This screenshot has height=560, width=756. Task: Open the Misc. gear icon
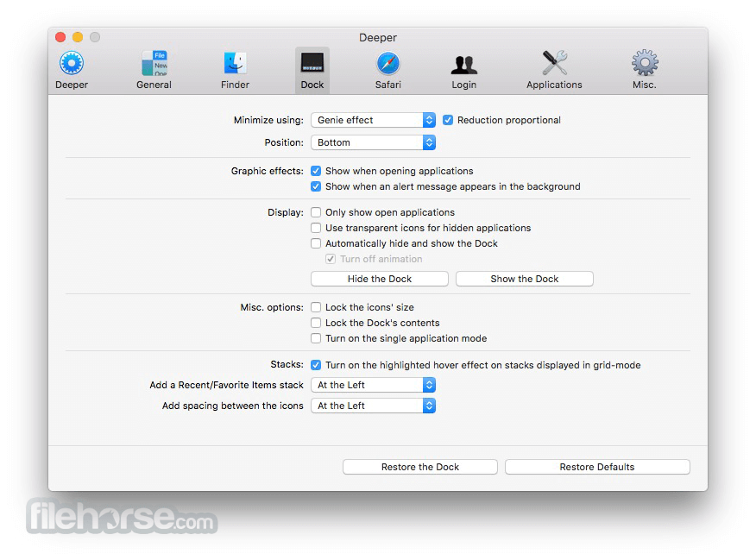pos(645,63)
